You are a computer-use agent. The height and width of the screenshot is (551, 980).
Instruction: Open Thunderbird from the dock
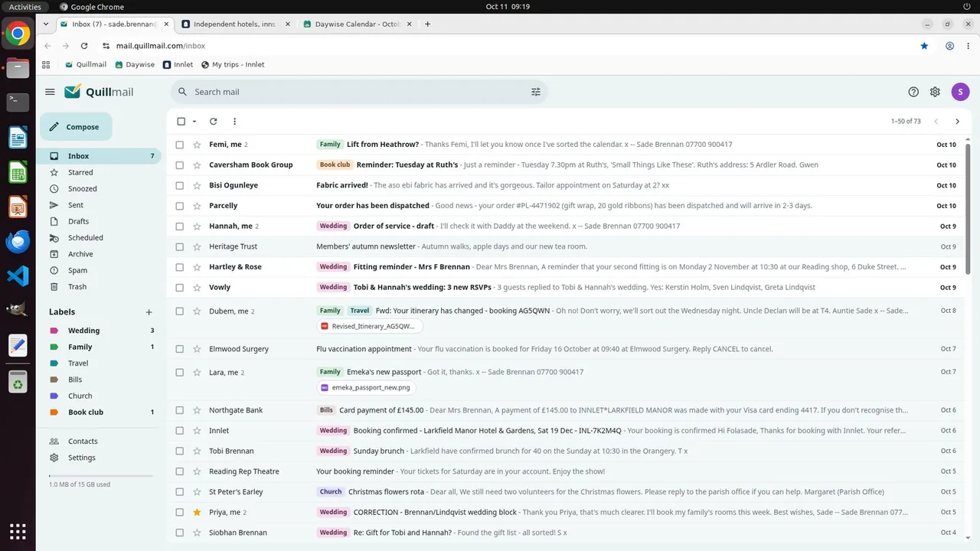click(18, 242)
